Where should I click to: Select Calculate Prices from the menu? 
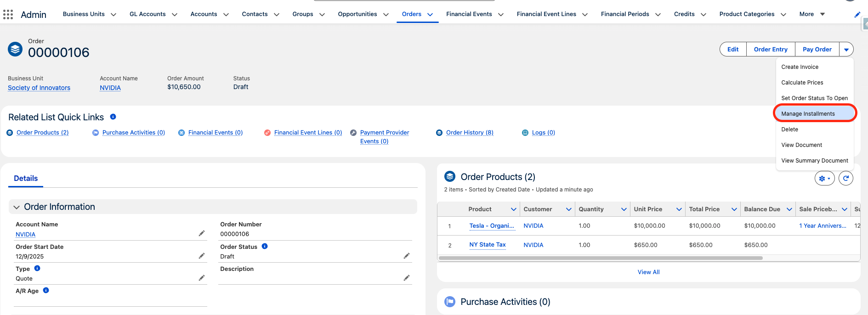[x=815, y=83]
